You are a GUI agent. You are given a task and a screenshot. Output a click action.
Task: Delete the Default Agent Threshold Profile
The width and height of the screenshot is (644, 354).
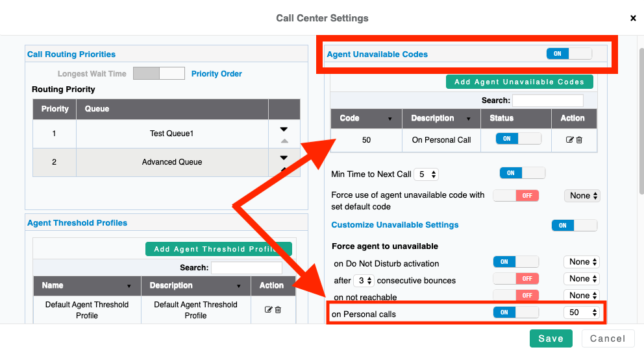coord(278,310)
